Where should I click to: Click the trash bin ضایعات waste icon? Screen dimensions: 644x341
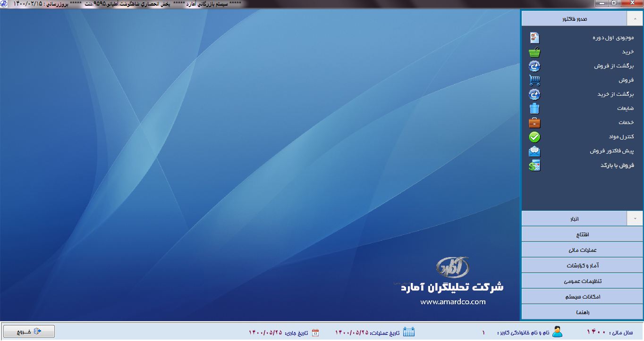click(534, 108)
